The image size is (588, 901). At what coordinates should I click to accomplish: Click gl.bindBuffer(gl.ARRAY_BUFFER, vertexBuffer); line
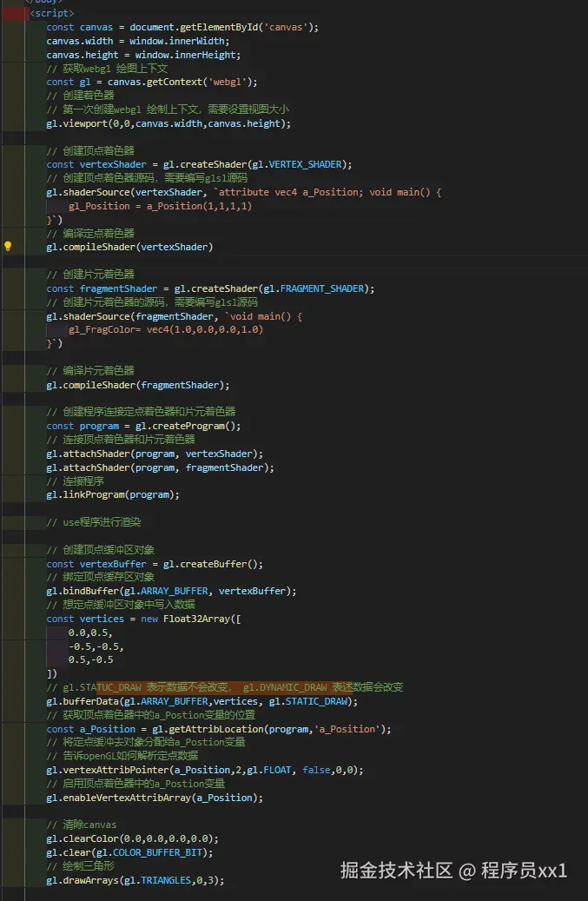[x=172, y=591]
